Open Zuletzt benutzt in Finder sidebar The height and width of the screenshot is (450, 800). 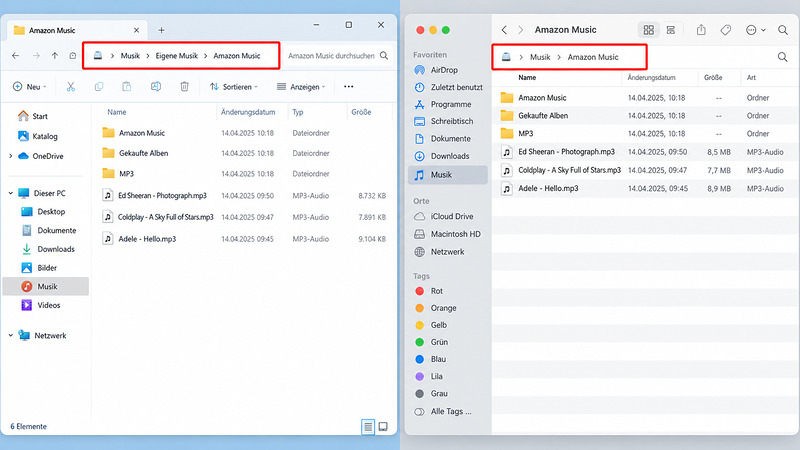[x=456, y=87]
